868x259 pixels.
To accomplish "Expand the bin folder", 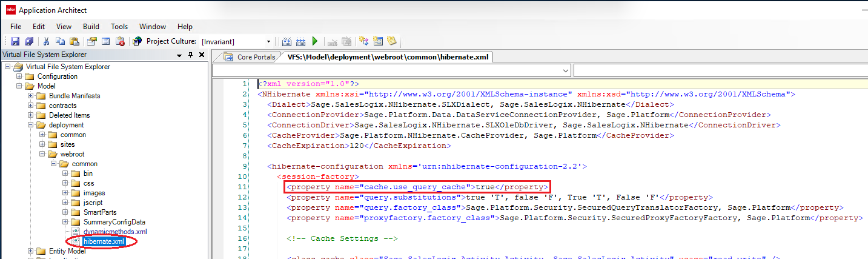I will coord(65,173).
